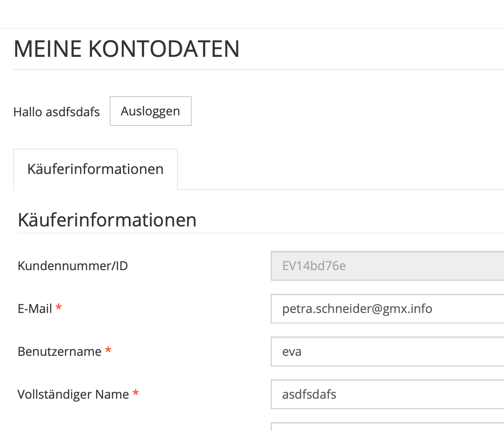Click the E-Mail field label

tap(35, 309)
